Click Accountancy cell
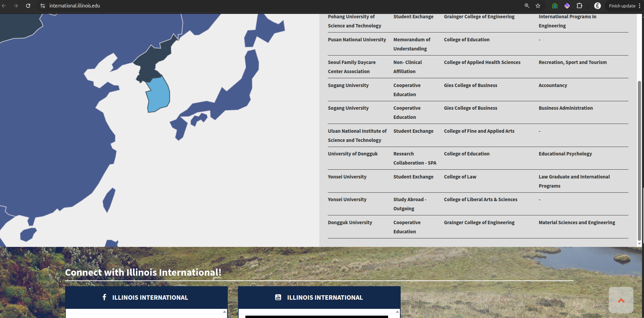The image size is (644, 318). click(553, 85)
